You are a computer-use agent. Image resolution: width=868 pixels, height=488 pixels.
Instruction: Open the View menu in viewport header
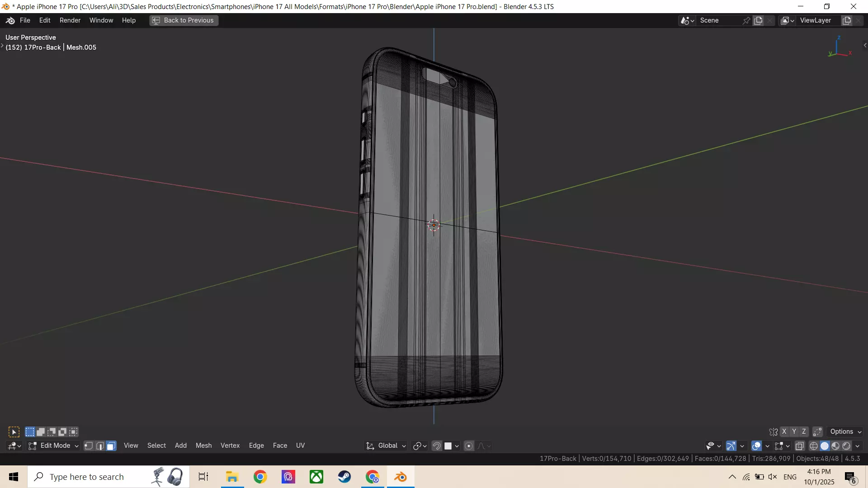point(131,446)
